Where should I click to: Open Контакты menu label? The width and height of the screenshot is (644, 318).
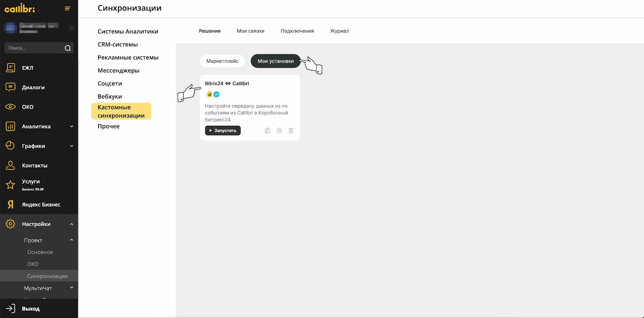click(35, 166)
